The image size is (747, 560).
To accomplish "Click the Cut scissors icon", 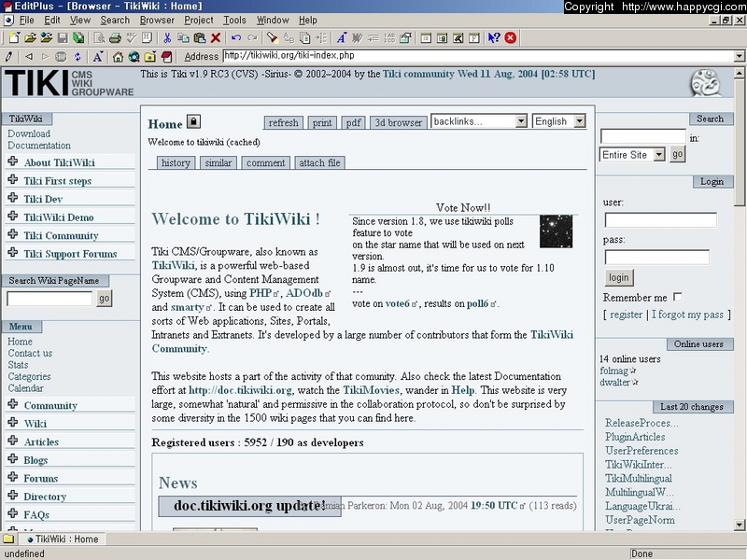I will tap(167, 38).
